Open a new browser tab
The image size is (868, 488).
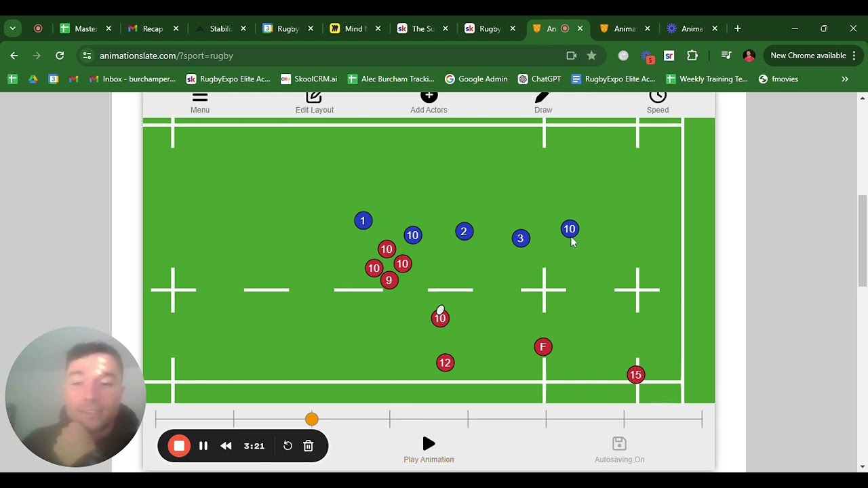coord(737,28)
